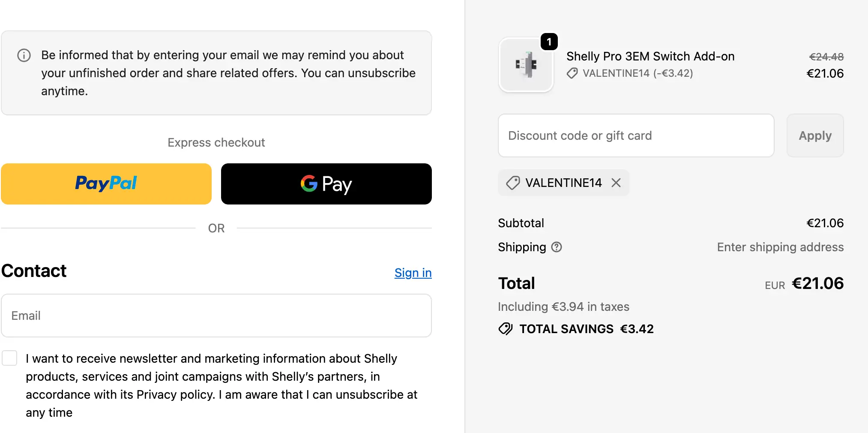
Task: Click the discount tag icon under product name
Action: [572, 73]
